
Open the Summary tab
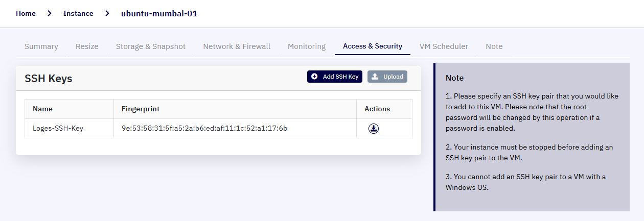41,46
